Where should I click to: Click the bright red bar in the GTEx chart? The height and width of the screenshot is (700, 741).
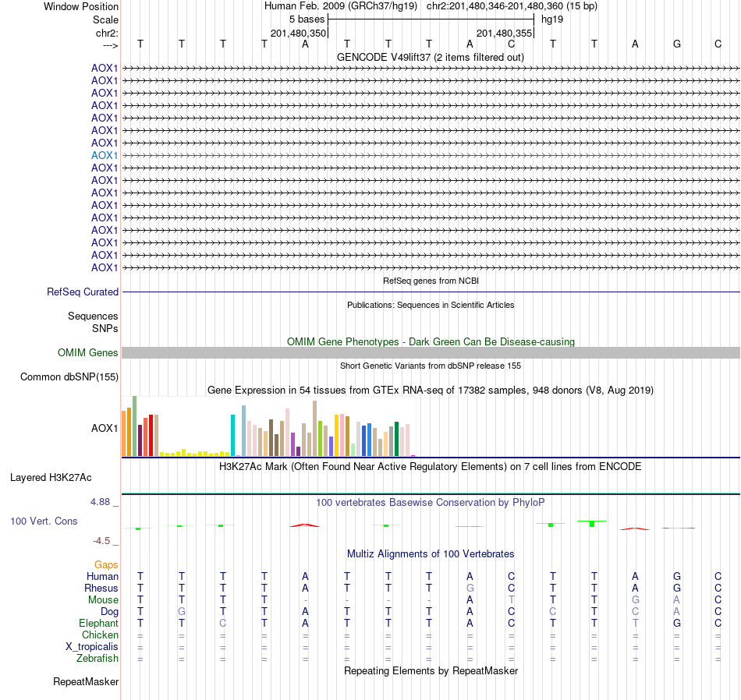click(151, 435)
